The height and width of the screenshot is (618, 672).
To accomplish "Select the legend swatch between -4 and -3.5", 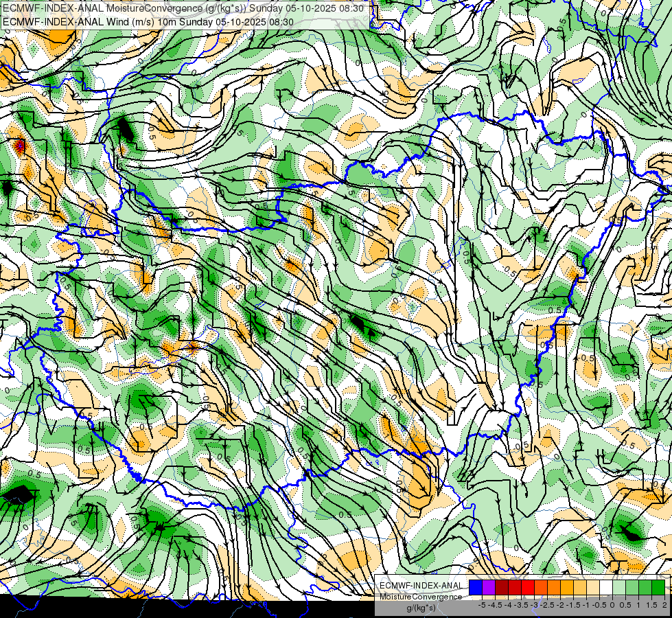I will tap(515, 588).
